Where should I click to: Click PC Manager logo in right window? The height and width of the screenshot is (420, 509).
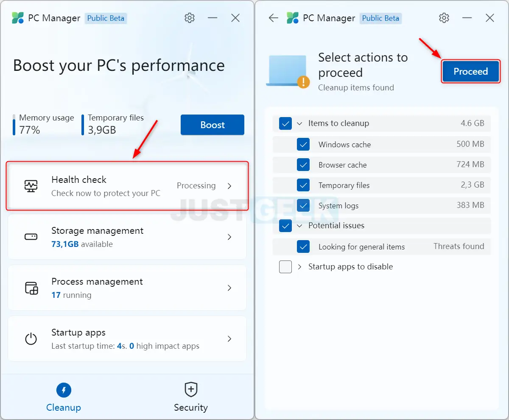coord(293,18)
